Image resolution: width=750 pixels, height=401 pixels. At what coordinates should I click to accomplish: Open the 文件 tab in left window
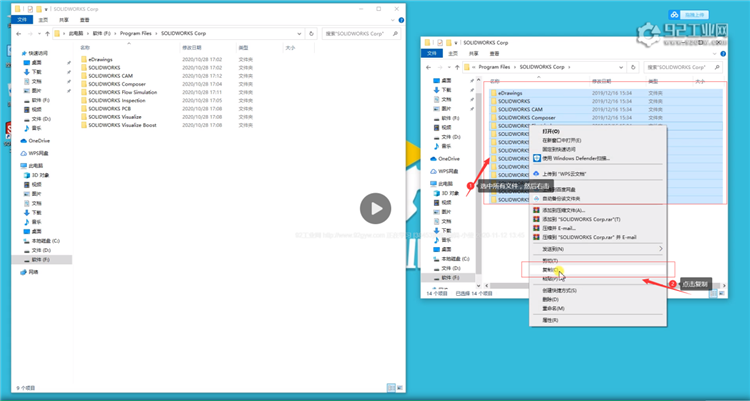[22, 20]
